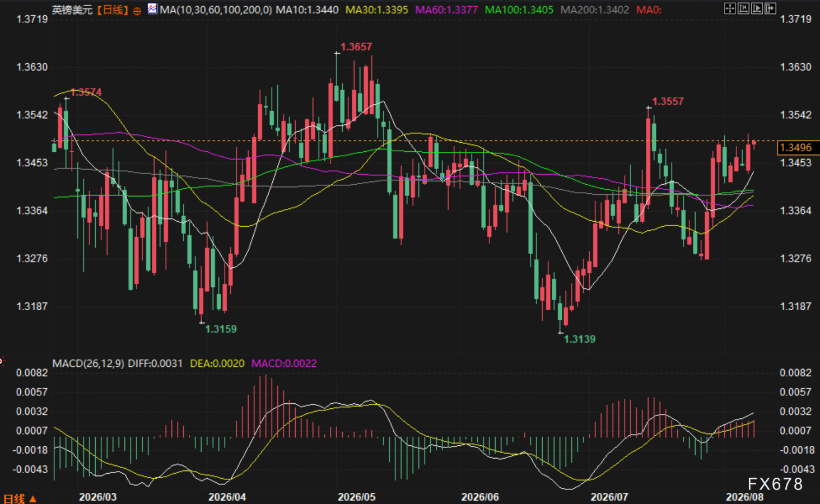Click the 2026/03 date on the time axis
Image resolution: width=820 pixels, height=504 pixels.
point(98,497)
